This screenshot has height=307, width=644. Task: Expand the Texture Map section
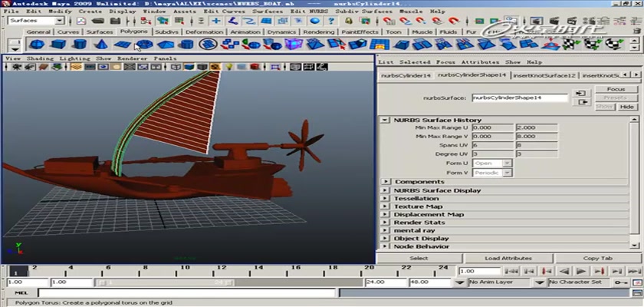point(385,206)
